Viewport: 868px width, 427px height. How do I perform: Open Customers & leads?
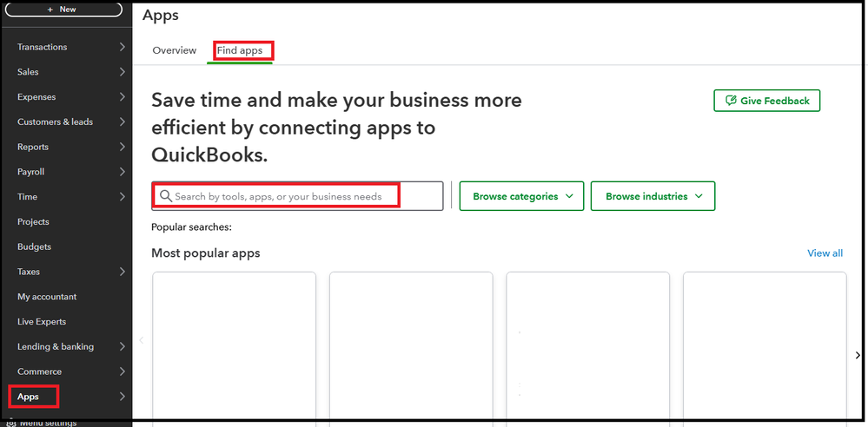(x=55, y=122)
